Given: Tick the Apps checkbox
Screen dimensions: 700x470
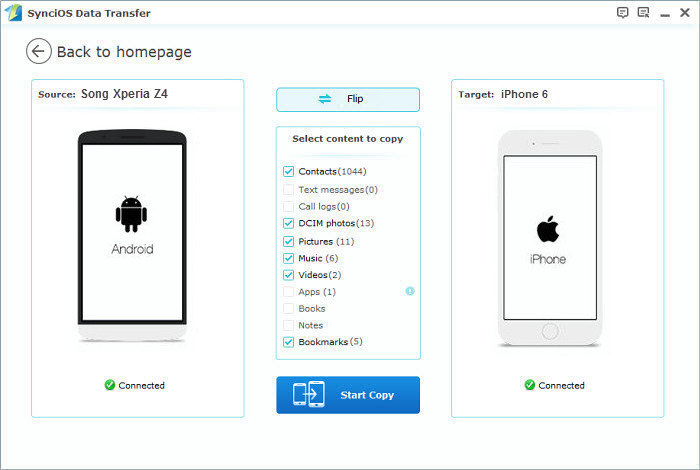Looking at the screenshot, I should tap(288, 292).
